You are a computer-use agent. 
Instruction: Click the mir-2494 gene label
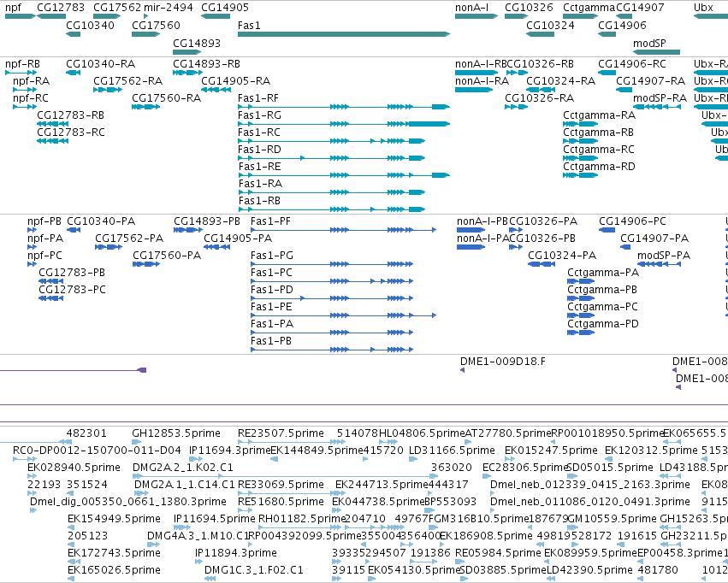(168, 8)
